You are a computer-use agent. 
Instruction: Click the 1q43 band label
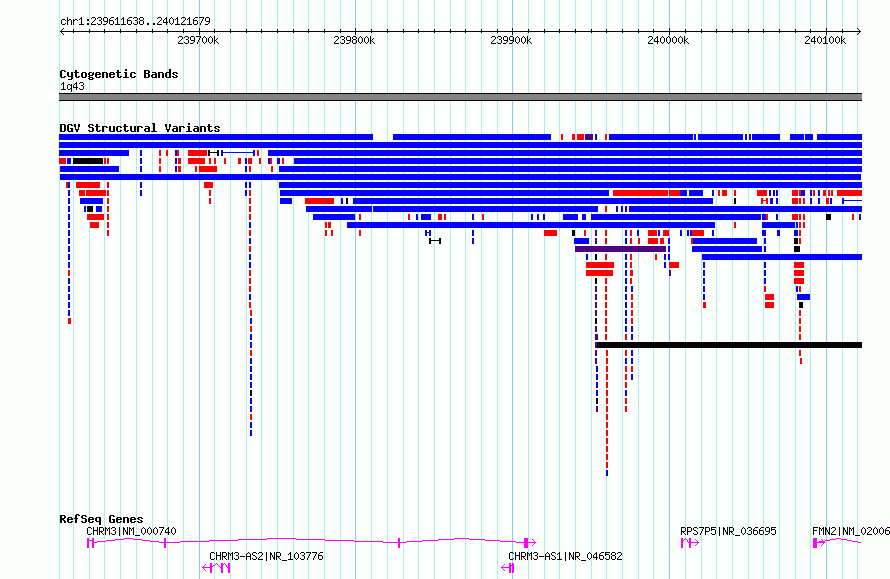point(72,86)
